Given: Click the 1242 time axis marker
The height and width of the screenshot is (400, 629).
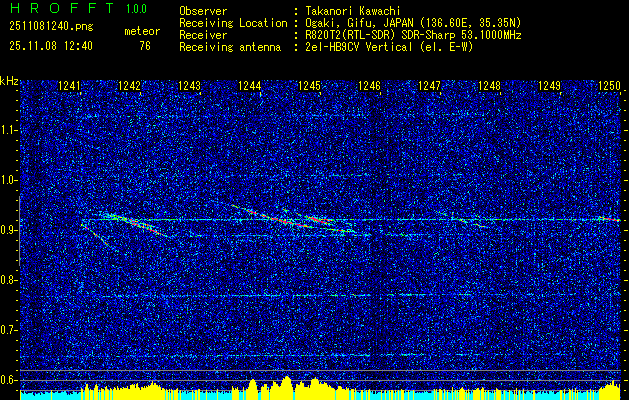Looking at the screenshot, I should click(130, 86).
